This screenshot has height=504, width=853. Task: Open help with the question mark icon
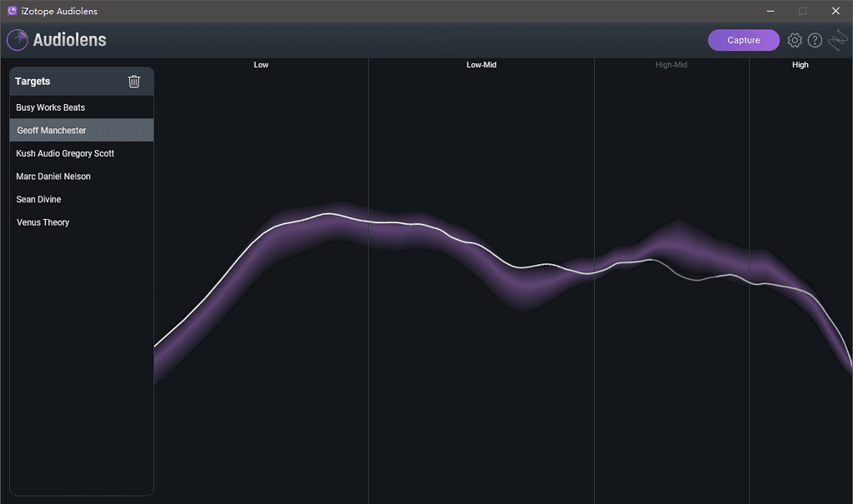click(x=816, y=40)
